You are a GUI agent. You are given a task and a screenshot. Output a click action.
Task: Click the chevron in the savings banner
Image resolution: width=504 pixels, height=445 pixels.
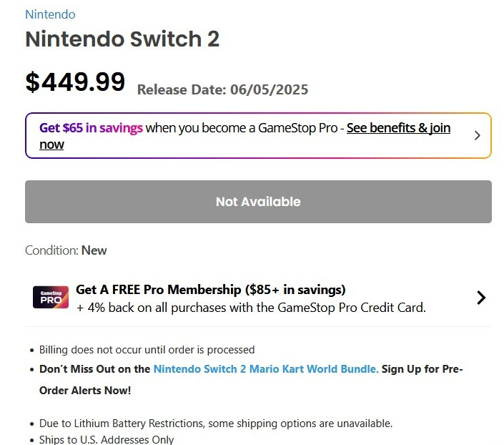[478, 135]
